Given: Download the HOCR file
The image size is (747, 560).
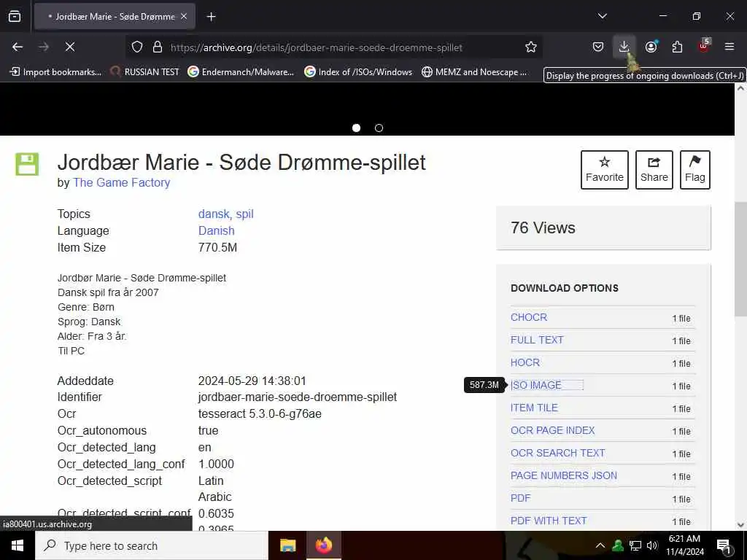Looking at the screenshot, I should [525, 362].
